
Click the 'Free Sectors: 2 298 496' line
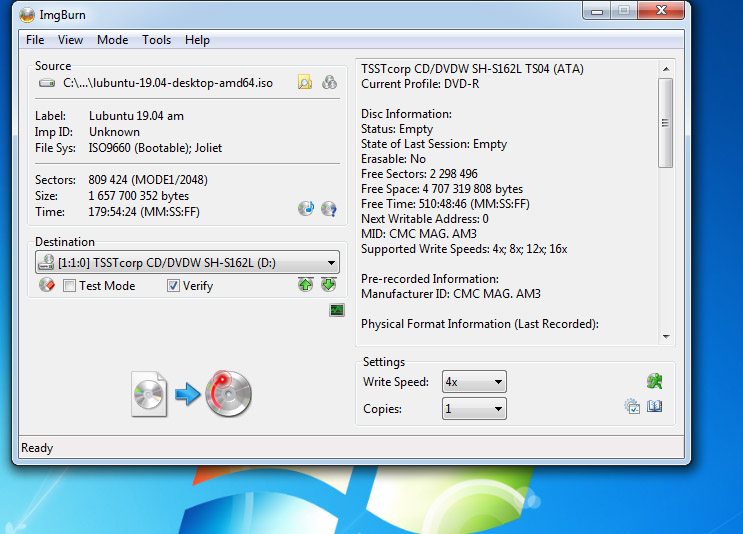click(x=419, y=174)
